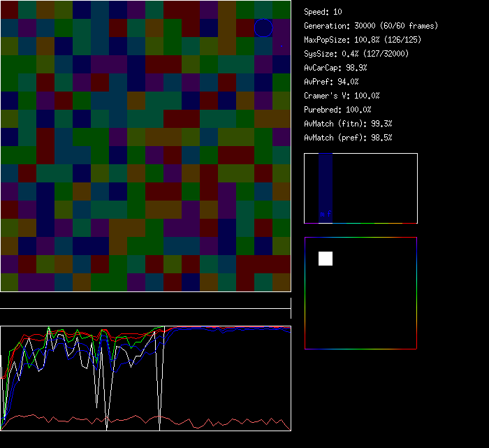Click the white square in the rainbow-bordered box
Screen dimensions: 489x448
[326, 259]
